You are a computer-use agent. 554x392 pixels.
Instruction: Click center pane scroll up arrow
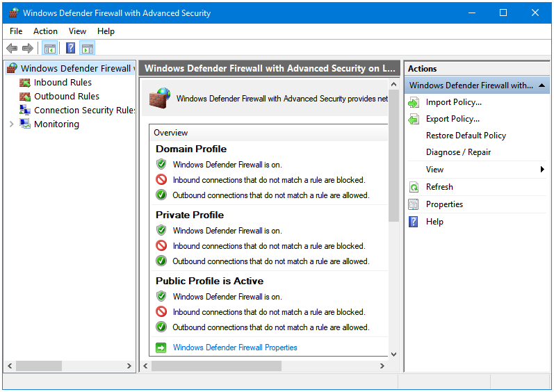[393, 84]
